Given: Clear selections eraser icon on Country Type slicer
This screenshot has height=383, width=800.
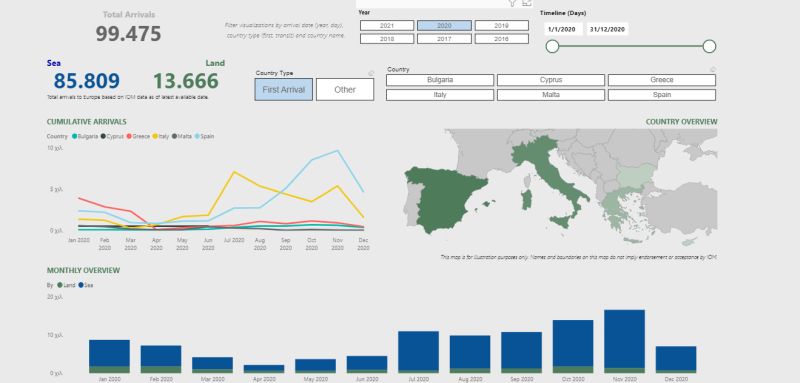Looking at the screenshot, I should (x=371, y=73).
